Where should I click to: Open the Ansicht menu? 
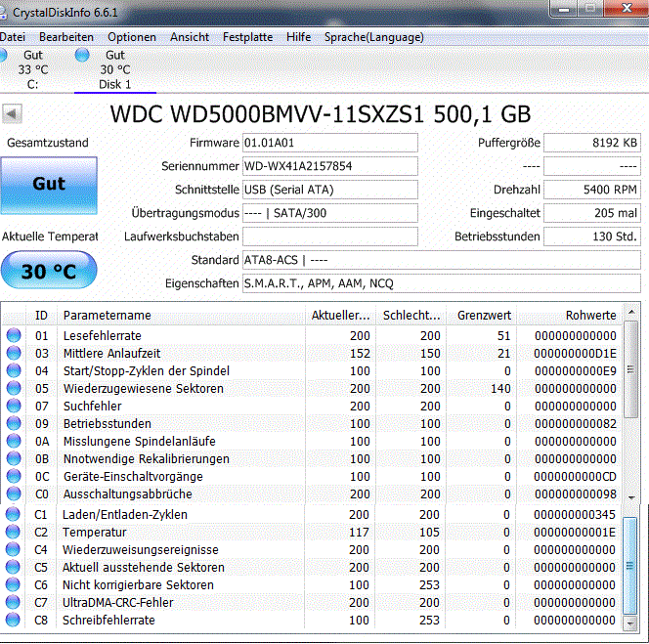point(190,37)
